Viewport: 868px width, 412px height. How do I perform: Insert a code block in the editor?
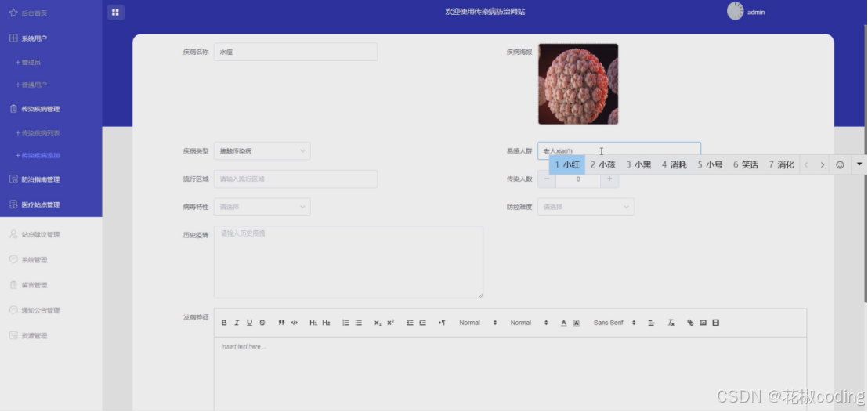[x=295, y=323]
